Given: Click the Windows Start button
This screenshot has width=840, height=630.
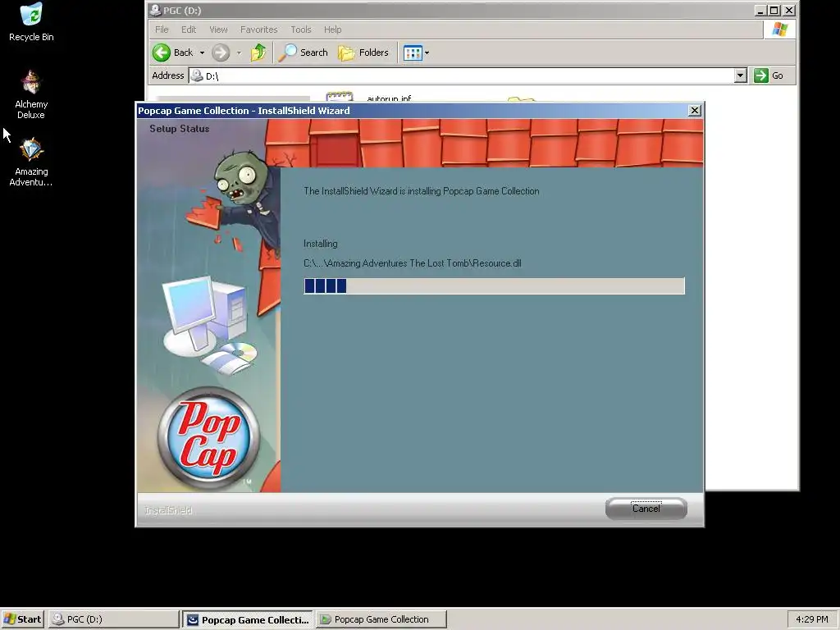Looking at the screenshot, I should click(22, 619).
